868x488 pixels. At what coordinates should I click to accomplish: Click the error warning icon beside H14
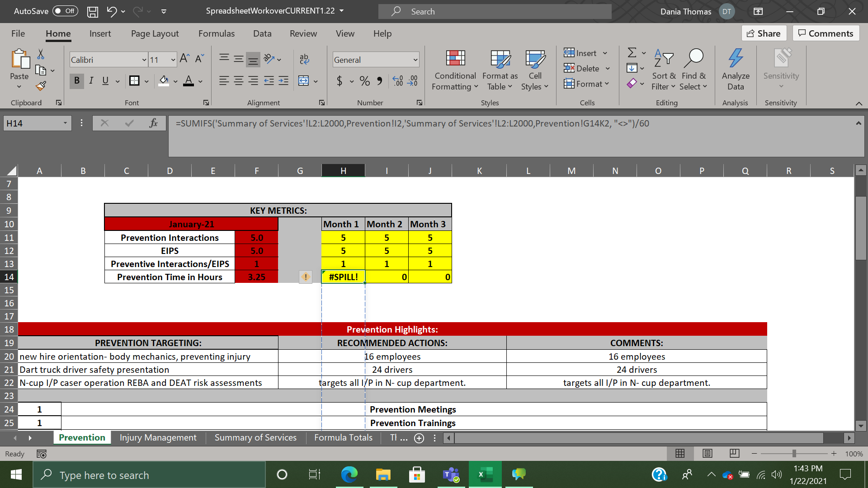pos(306,277)
